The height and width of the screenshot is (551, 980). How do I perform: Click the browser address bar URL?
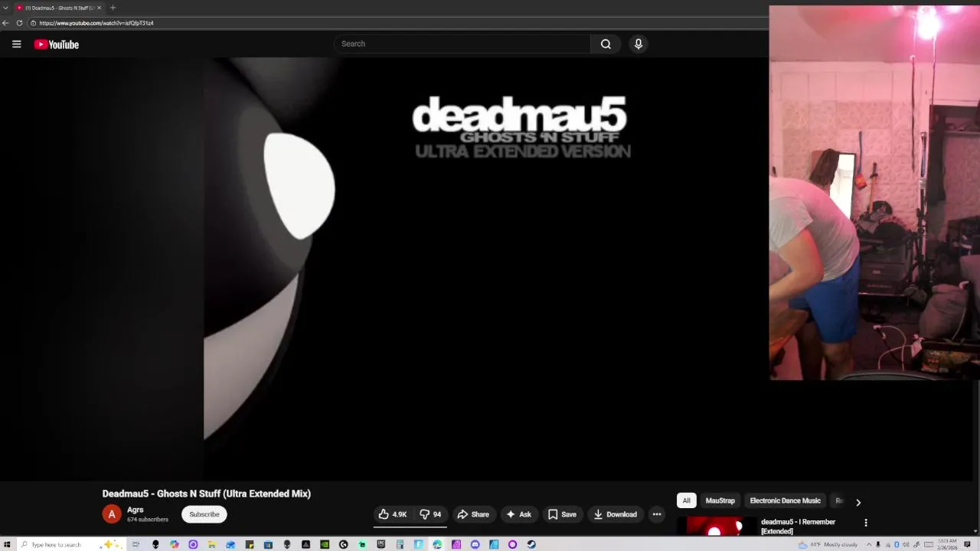[96, 23]
